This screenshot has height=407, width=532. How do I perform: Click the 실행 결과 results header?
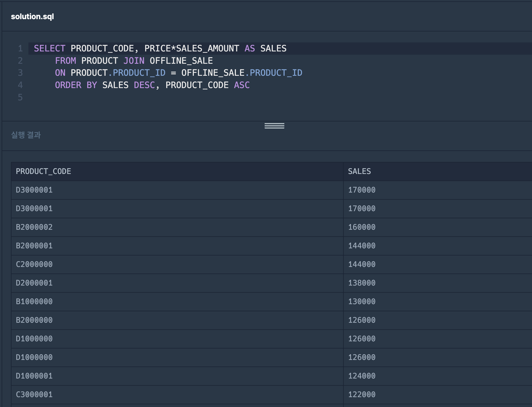[26, 135]
